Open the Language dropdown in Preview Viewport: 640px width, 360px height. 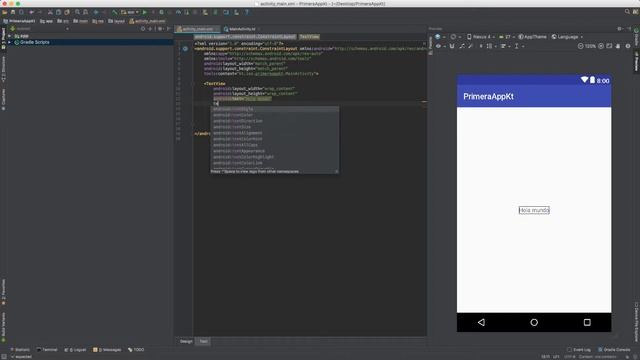pyautogui.click(x=567, y=37)
